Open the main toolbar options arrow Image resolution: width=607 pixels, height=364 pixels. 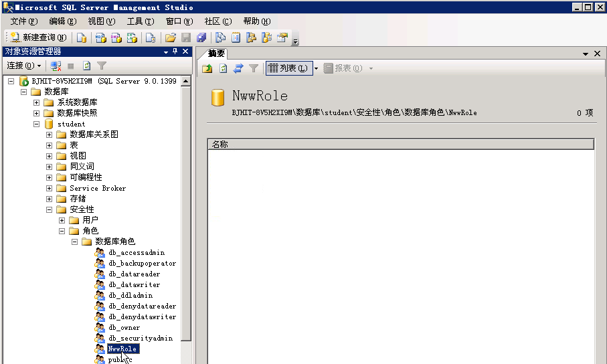[295, 41]
